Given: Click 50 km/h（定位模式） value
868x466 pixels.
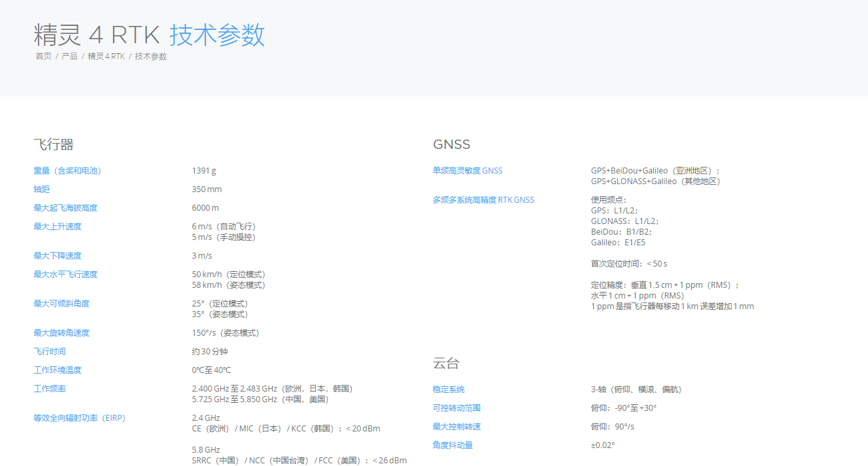Looking at the screenshot, I should coord(229,275).
